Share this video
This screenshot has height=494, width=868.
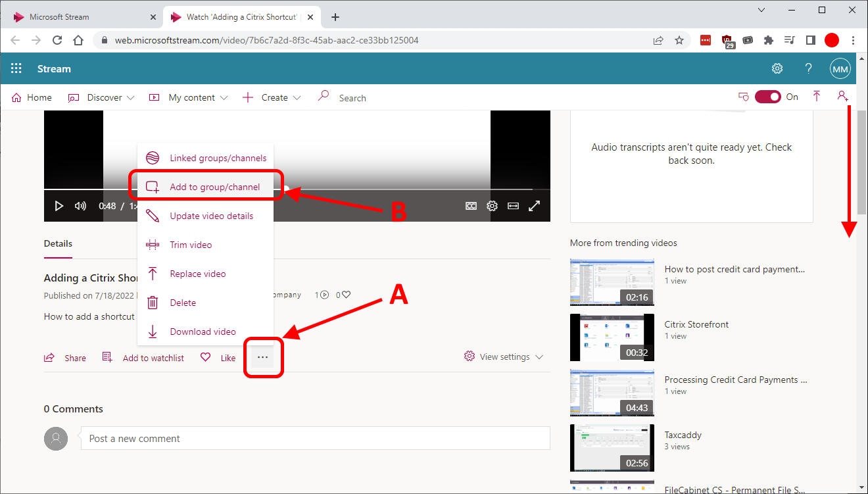(64, 358)
